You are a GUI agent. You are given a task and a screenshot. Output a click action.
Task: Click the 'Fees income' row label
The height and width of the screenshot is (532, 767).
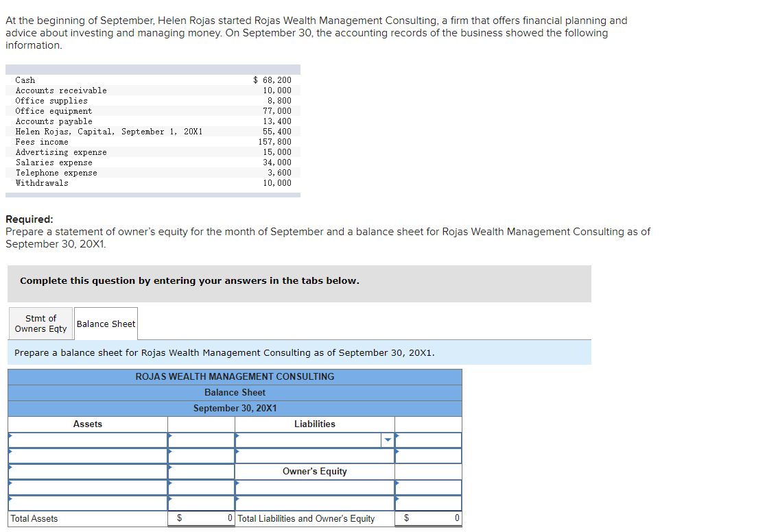click(x=42, y=142)
